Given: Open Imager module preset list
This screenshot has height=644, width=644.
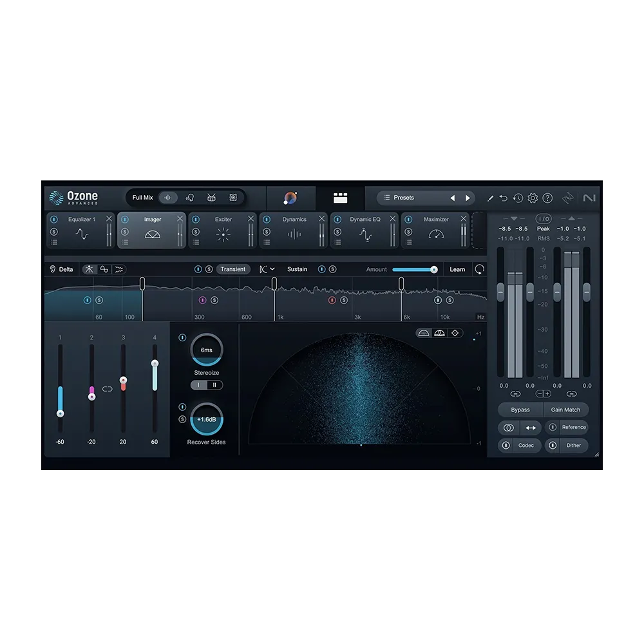Looking at the screenshot, I should pyautogui.click(x=125, y=243).
